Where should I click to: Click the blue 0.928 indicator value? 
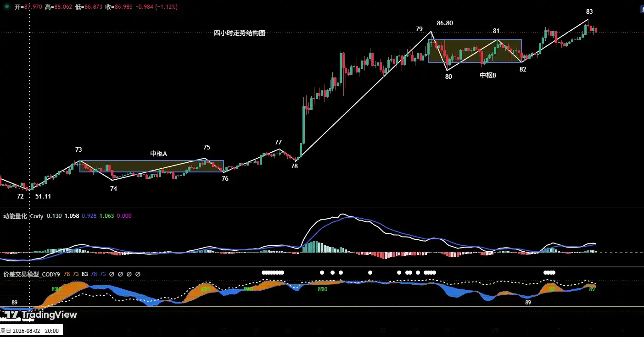90,216
